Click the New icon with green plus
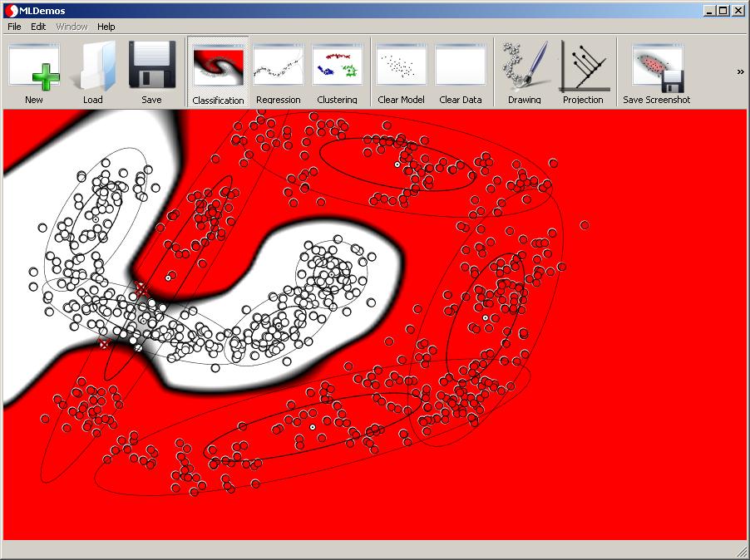The image size is (750, 560). point(34,68)
